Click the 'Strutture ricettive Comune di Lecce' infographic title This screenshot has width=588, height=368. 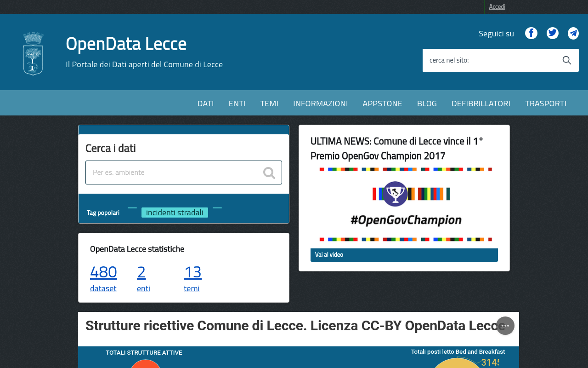295,326
